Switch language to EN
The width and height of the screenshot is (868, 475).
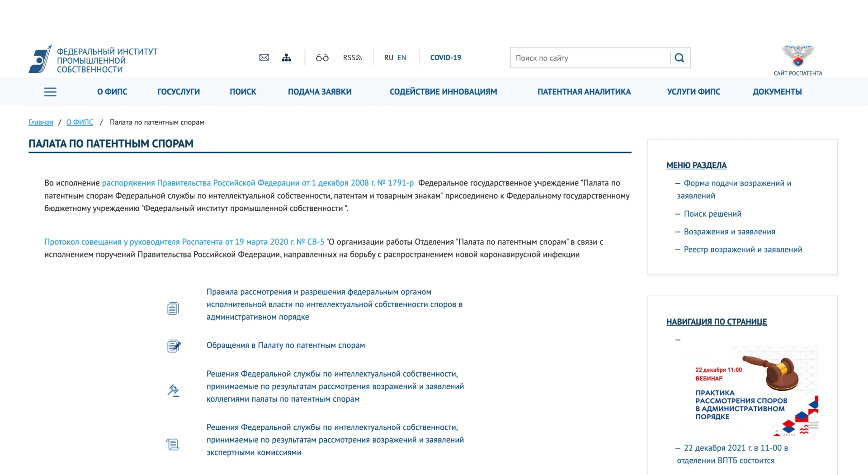click(x=402, y=57)
